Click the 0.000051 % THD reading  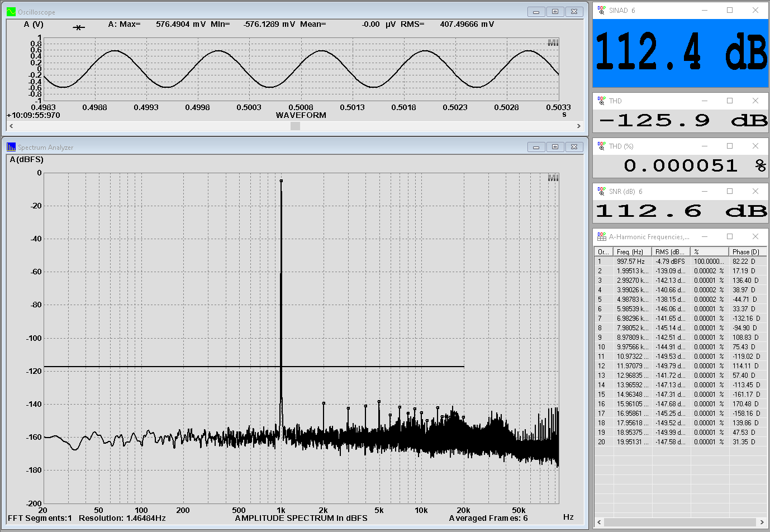tap(695, 165)
